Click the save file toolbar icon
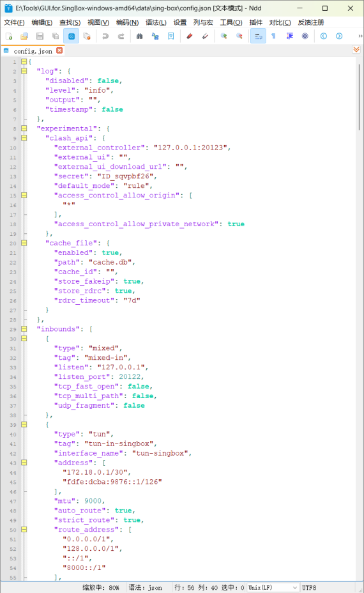The image size is (364, 593). pos(40,36)
